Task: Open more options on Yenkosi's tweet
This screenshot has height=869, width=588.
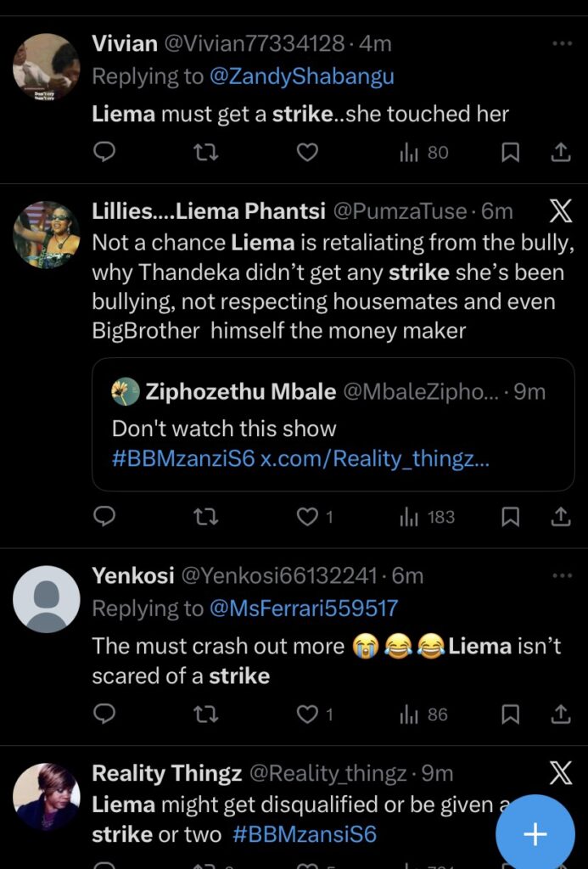Action: point(562,575)
